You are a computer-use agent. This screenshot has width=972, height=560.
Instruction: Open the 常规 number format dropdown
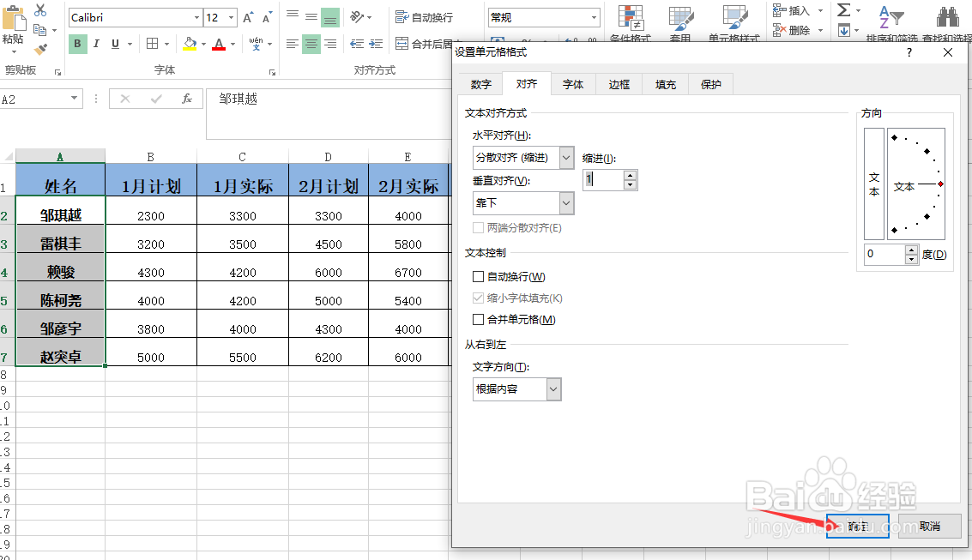(594, 17)
